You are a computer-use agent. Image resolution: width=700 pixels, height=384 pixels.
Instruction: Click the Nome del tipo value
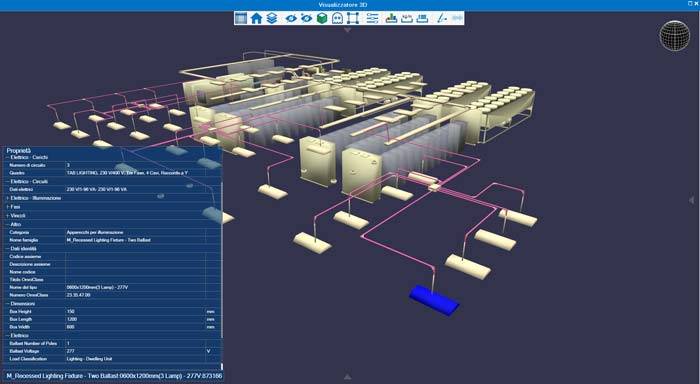[97, 288]
